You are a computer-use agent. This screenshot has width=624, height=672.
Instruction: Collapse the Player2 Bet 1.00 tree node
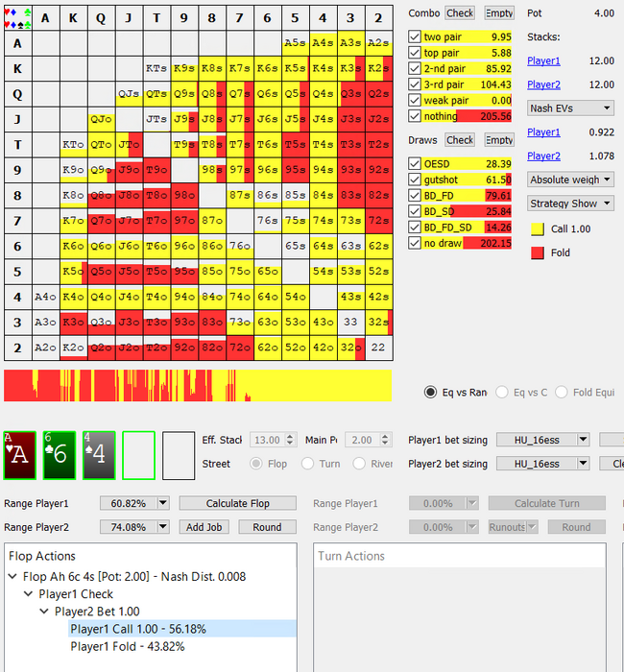(44, 612)
